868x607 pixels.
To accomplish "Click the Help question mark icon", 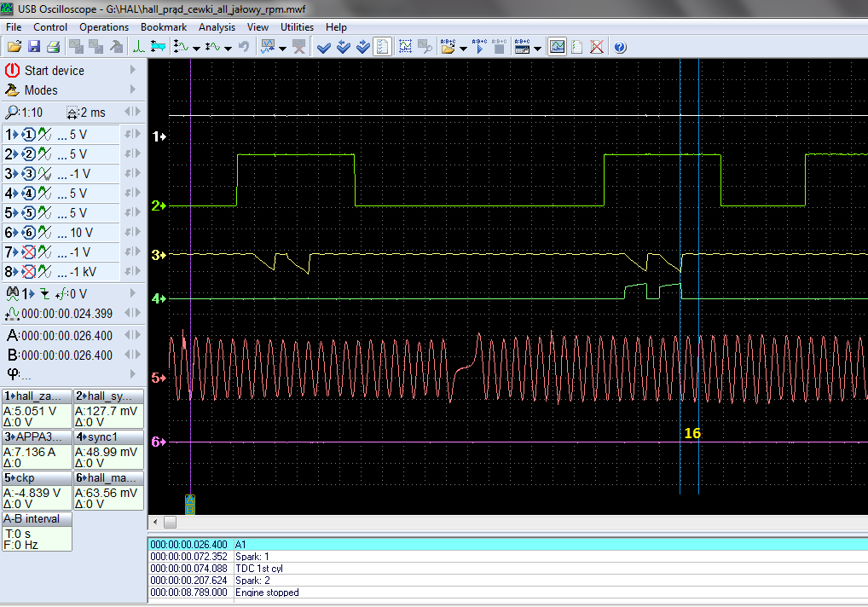I will pos(620,47).
